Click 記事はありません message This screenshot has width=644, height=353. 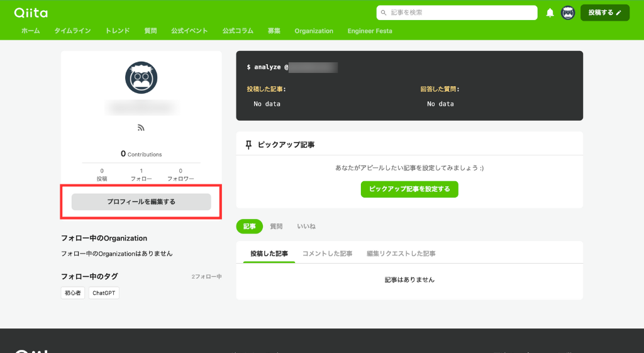click(409, 280)
